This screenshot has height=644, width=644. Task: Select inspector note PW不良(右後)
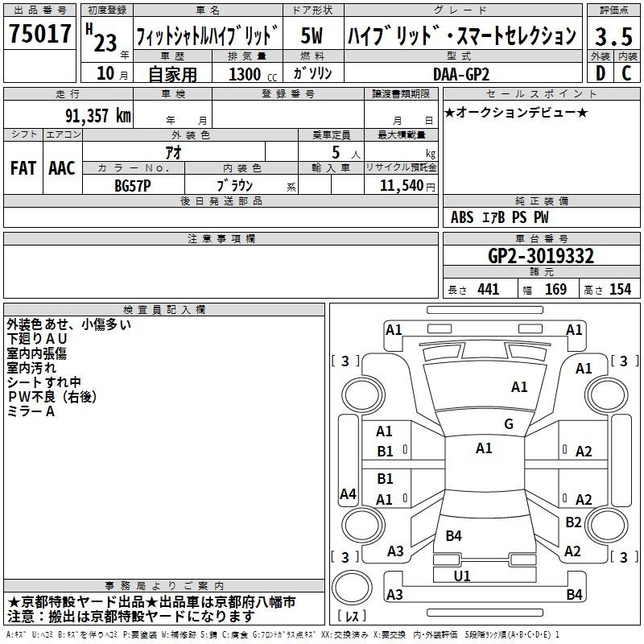[52, 397]
